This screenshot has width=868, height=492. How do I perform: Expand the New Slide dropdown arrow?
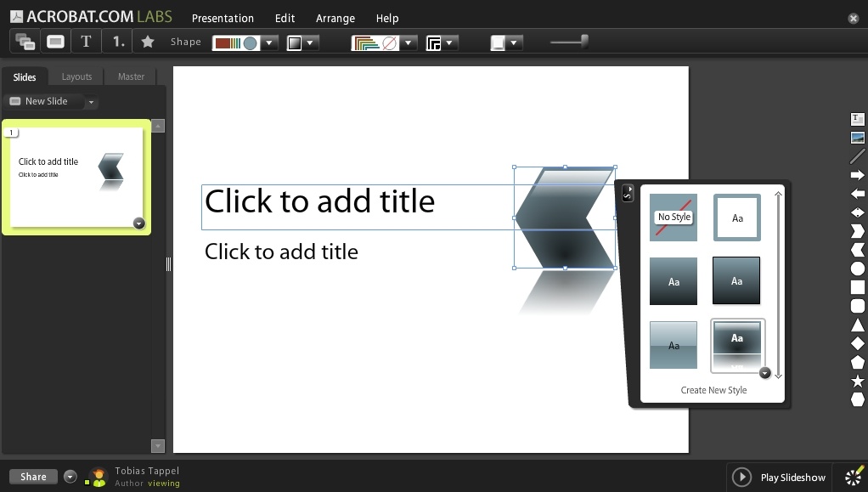(x=92, y=102)
